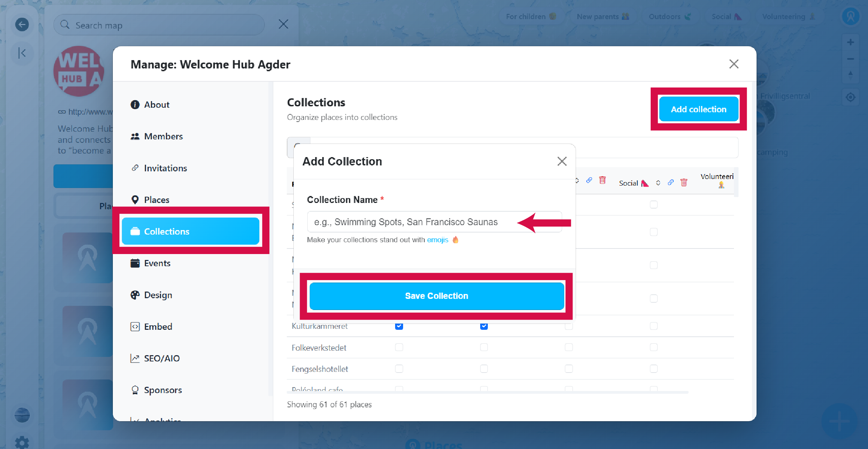Delete the Social collection with its trash icon
Image resolution: width=868 pixels, height=449 pixels.
684,182
